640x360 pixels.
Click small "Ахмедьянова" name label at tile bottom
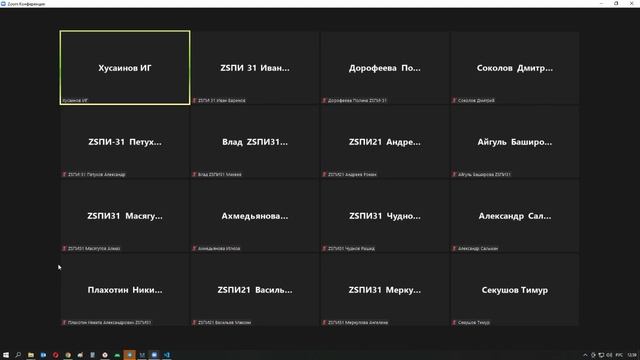point(219,249)
